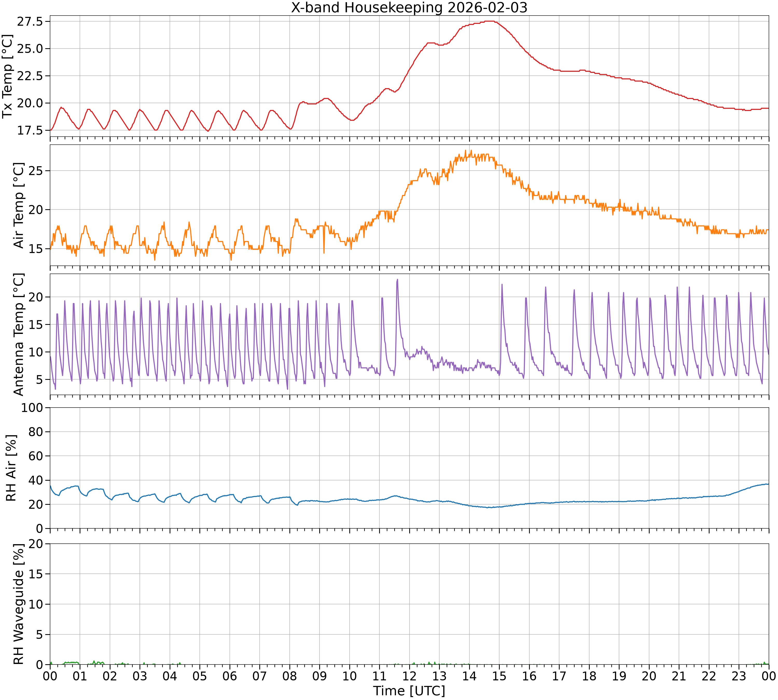
Task: Click the 12 hour tick label
Action: (409, 676)
